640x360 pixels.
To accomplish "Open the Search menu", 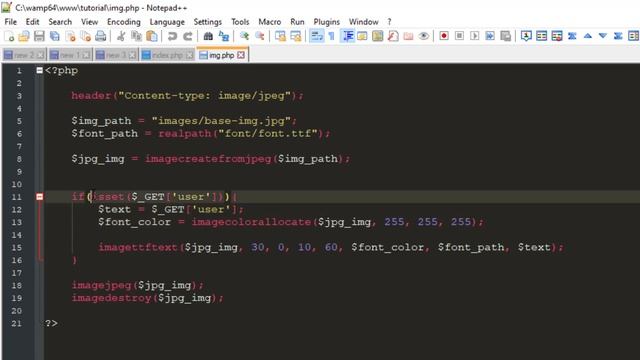I will pyautogui.click(x=60, y=22).
